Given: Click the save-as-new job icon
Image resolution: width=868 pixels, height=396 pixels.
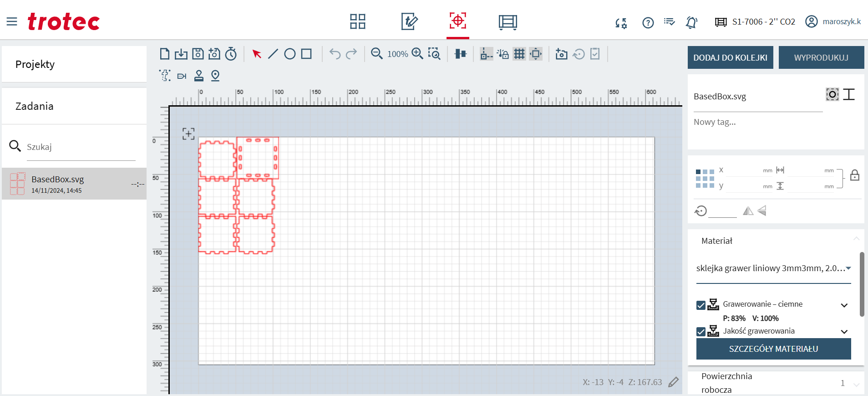Looking at the screenshot, I should [214, 54].
